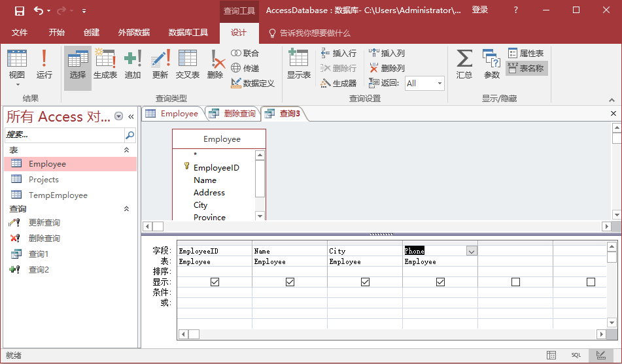This screenshot has width=622, height=364.
Task: Uncheck the display checkbox for EmployeeID column
Action: coord(215,282)
